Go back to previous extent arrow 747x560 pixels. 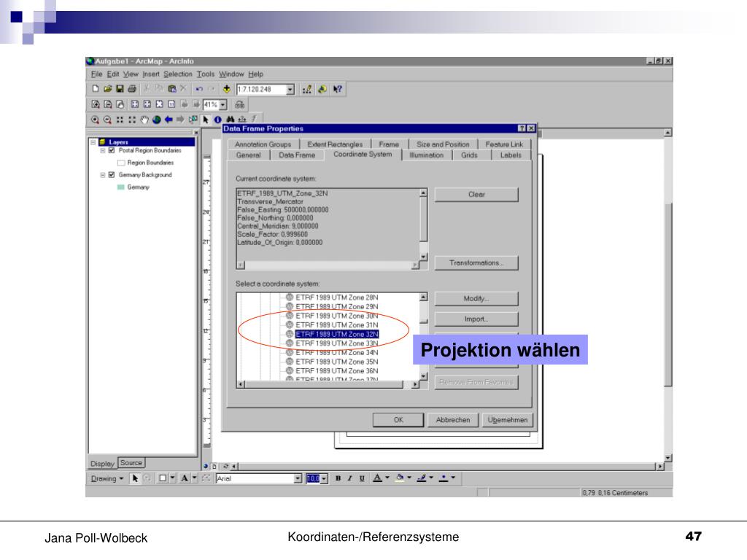click(169, 120)
